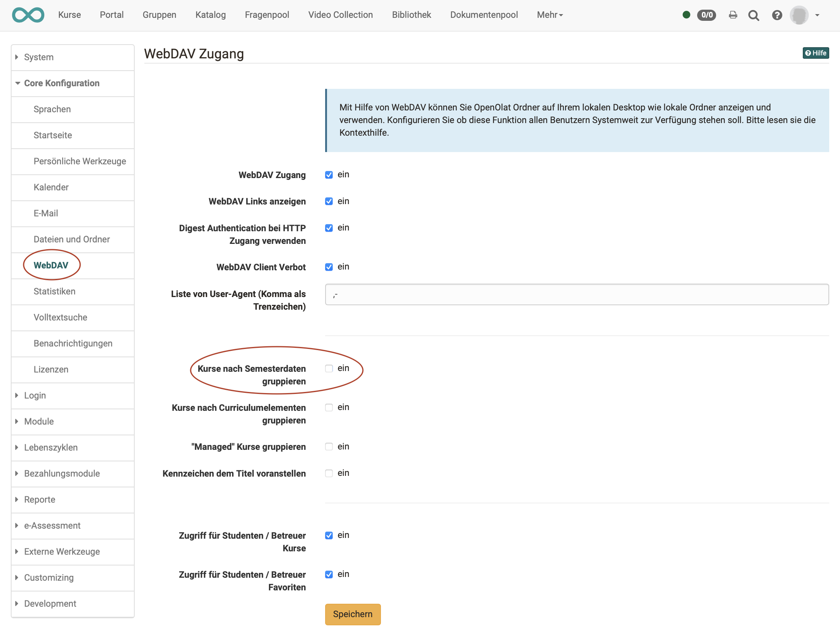Click the 0/0 messages badge
The width and height of the screenshot is (840, 632).
coord(706,15)
